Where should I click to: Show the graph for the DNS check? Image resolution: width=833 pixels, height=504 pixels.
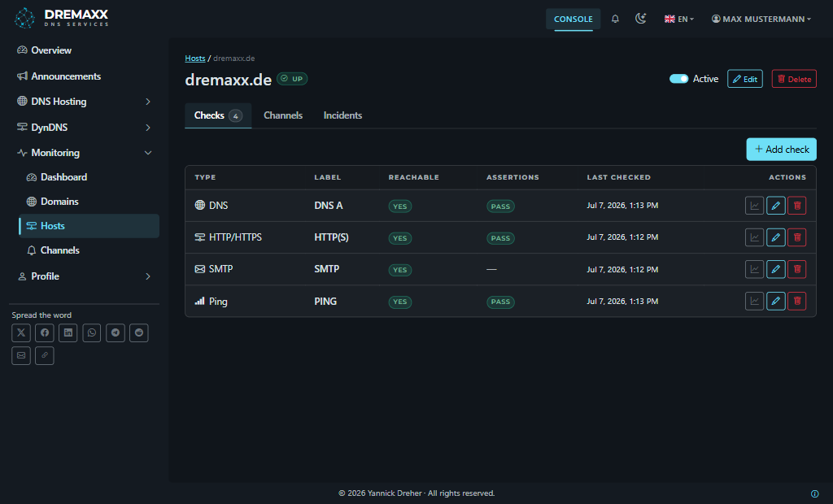pyautogui.click(x=754, y=206)
